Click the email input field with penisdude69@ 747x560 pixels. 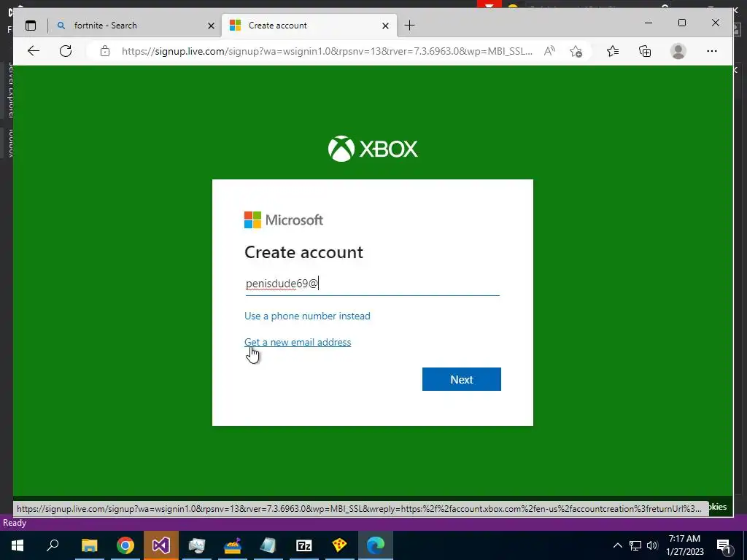point(373,284)
